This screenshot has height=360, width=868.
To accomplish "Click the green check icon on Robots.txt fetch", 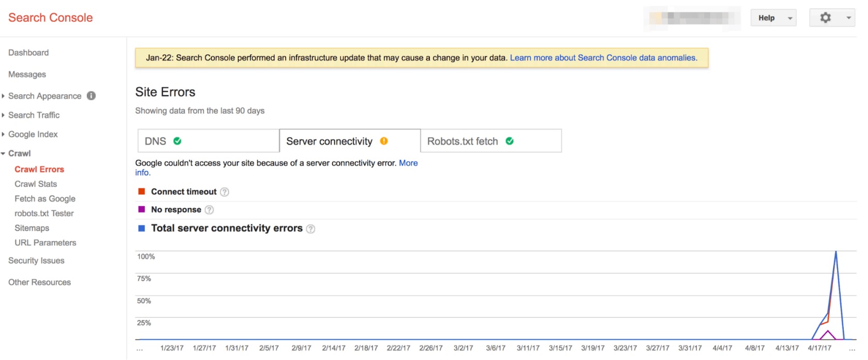I will (509, 141).
